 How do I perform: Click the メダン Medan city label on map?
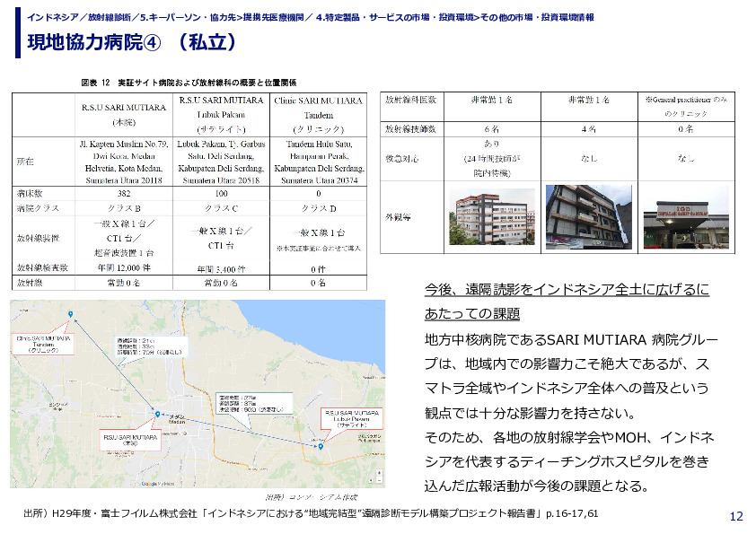177,419
